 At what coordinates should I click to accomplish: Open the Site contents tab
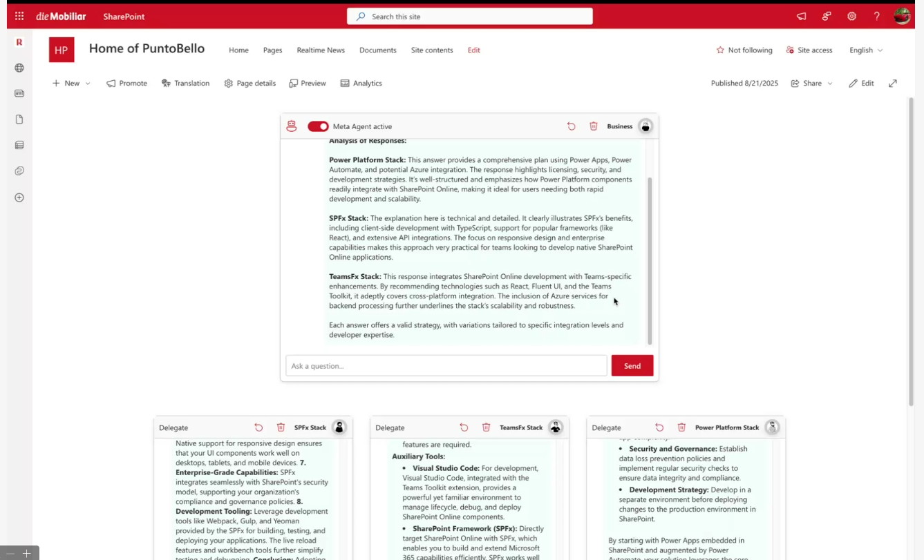pyautogui.click(x=432, y=50)
